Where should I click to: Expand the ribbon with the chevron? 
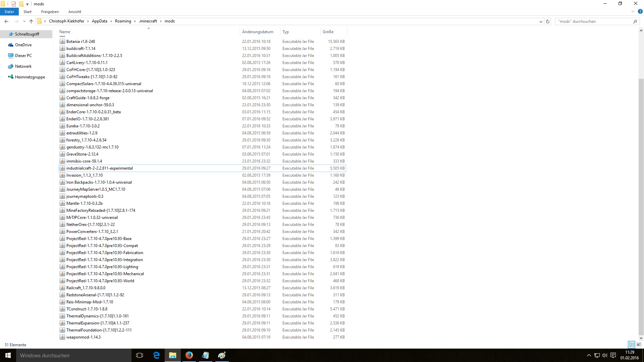633,11
